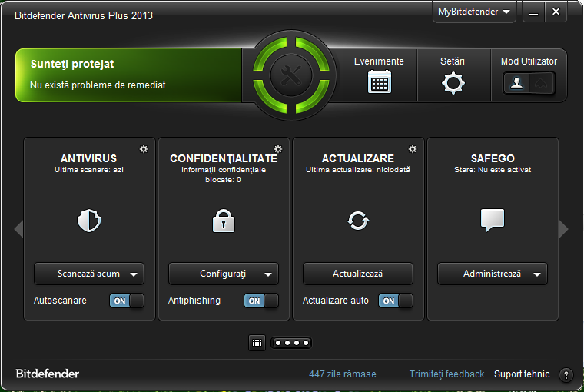Disable the Antiphishing toggle
Viewport: 584px width, 392px height.
pos(261,301)
